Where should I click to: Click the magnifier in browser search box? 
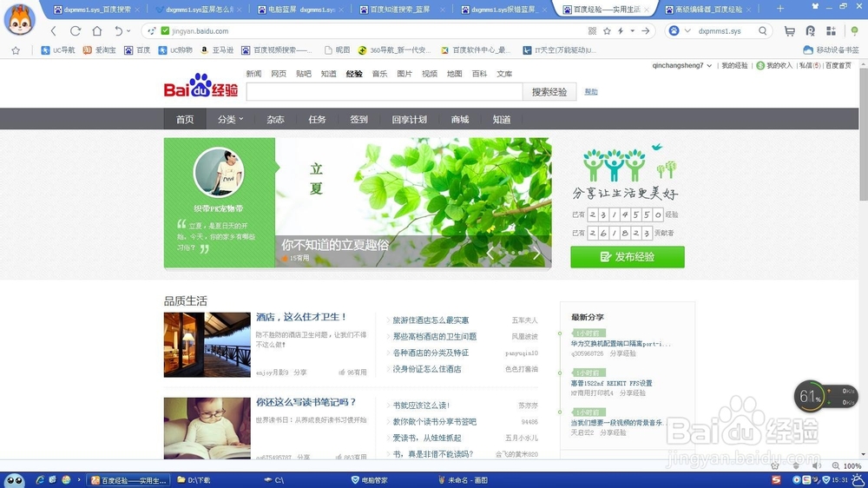[x=763, y=31]
